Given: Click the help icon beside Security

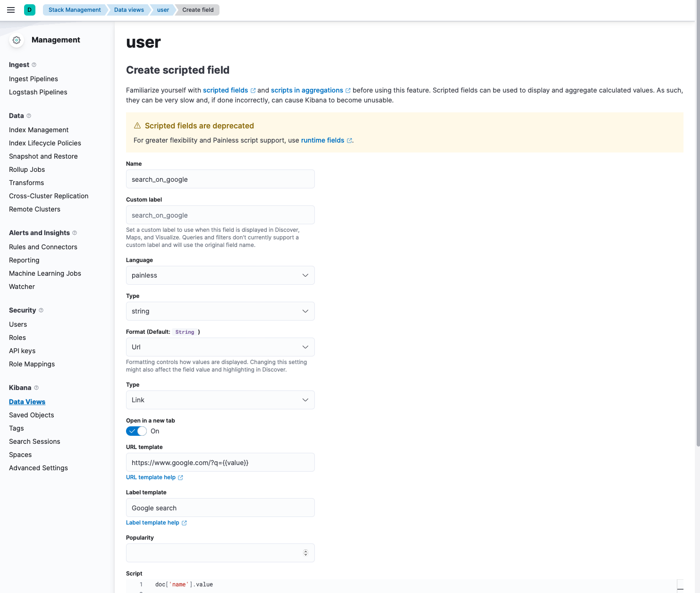Looking at the screenshot, I should pyautogui.click(x=41, y=310).
